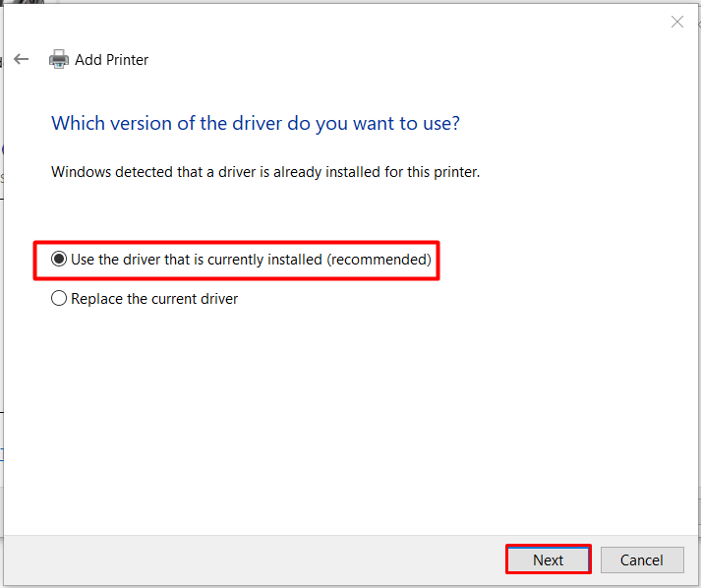Click the radio circle for the recommended driver
This screenshot has height=588, width=701.
[x=59, y=260]
